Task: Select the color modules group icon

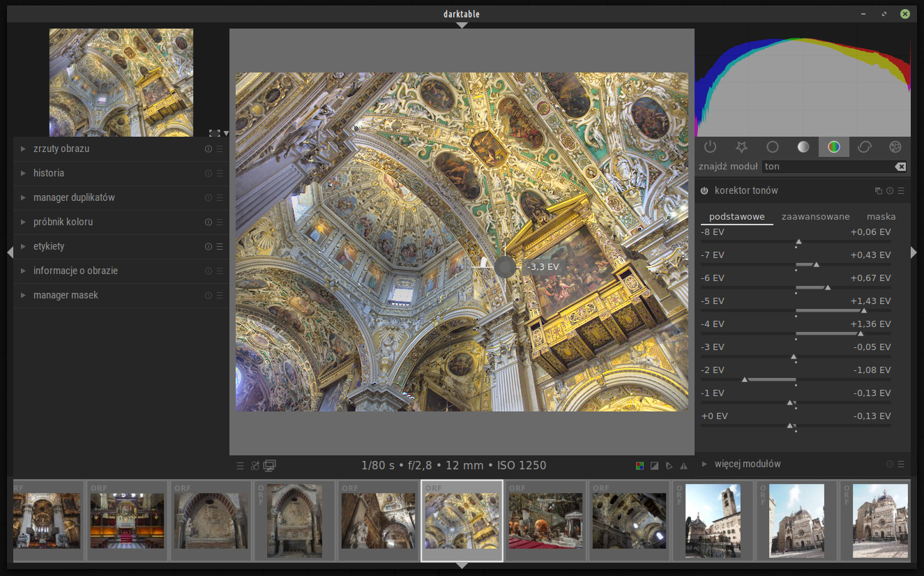Action: tap(834, 146)
